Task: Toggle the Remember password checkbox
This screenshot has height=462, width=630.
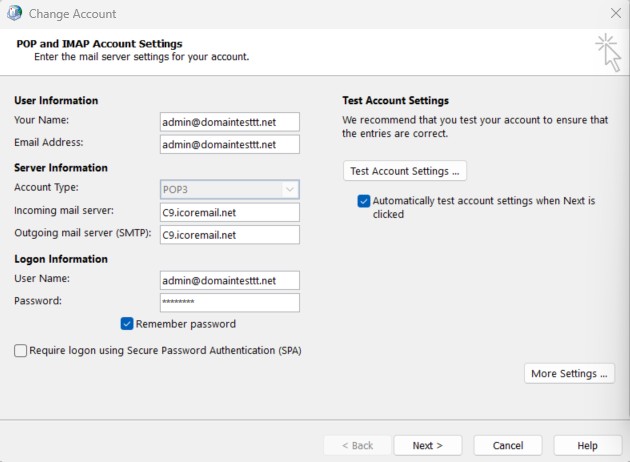Action: 127,324
